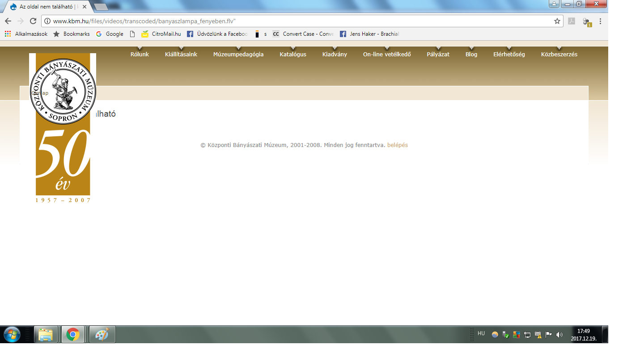
Task: Close the 'Az oldal nem található' tab
Action: [x=85, y=7]
